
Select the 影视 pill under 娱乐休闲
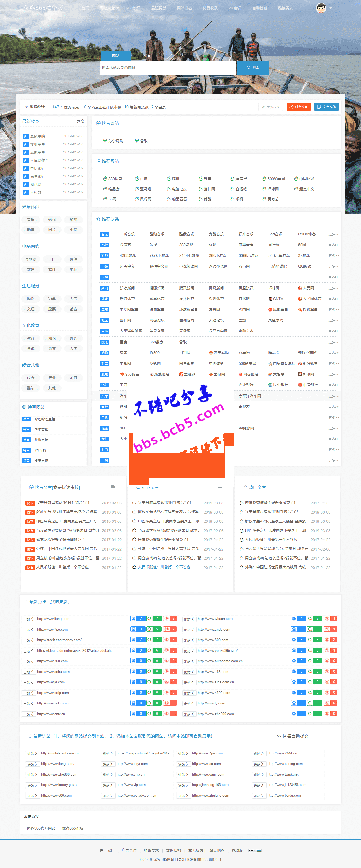[52, 220]
